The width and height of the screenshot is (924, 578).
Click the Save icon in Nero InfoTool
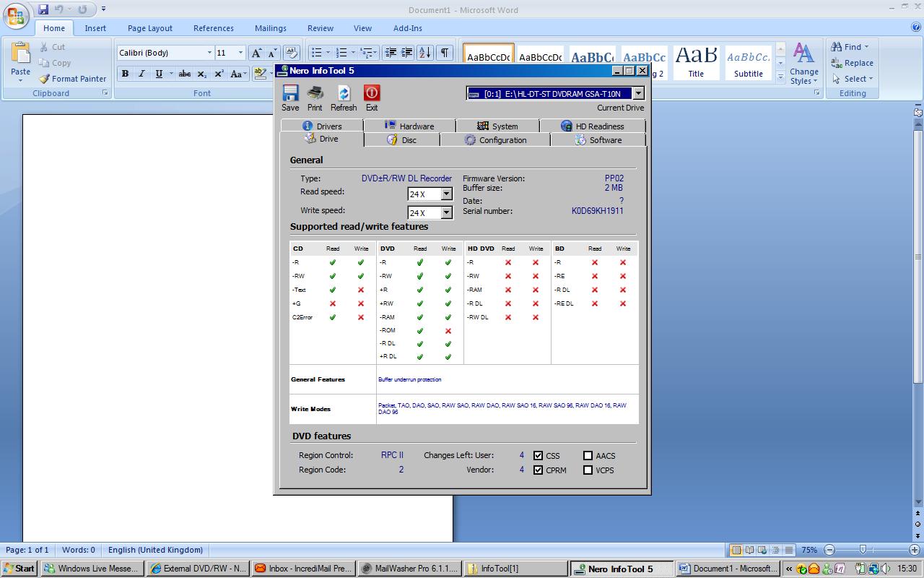290,92
